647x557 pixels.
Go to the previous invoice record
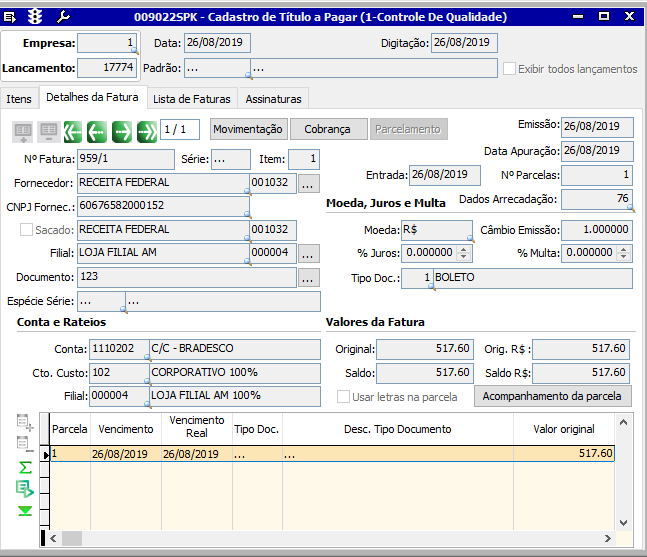[97, 130]
